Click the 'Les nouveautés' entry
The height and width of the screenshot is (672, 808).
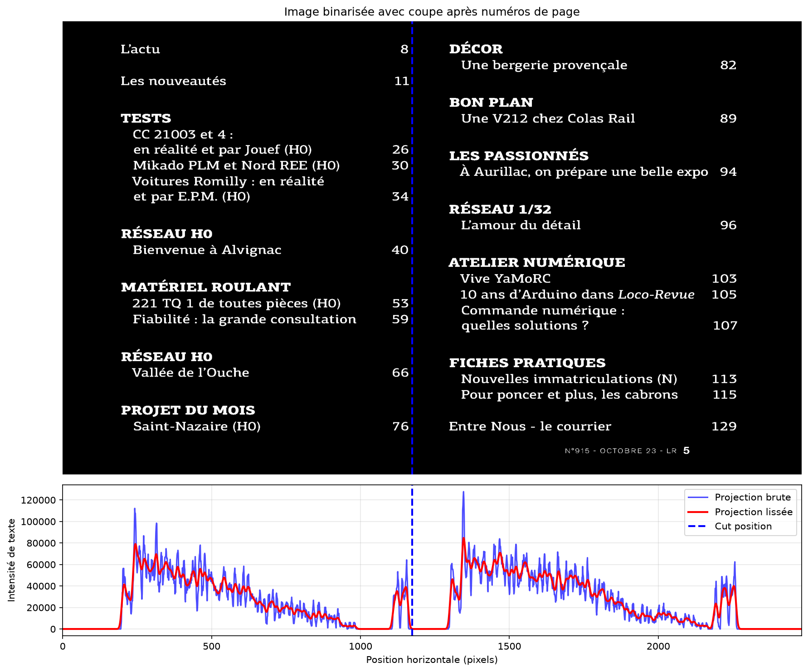pos(173,81)
